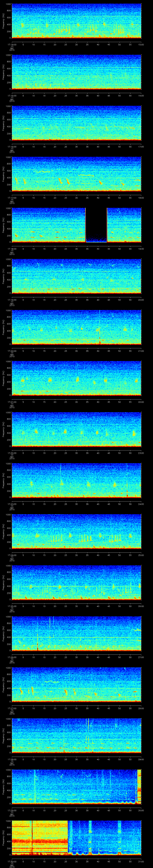
Task: Click the 18:00 end time label
Action: click(x=141, y=197)
